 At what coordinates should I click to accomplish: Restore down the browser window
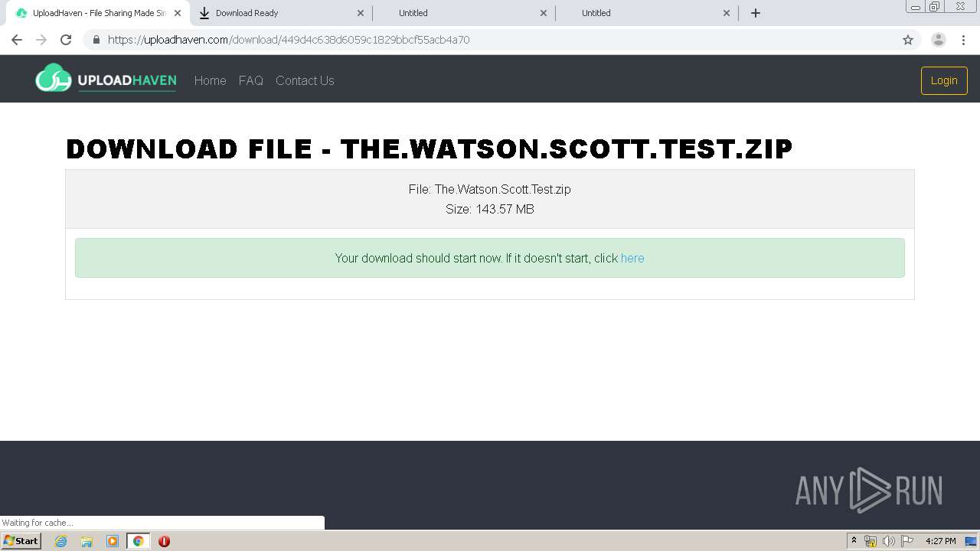(x=934, y=6)
